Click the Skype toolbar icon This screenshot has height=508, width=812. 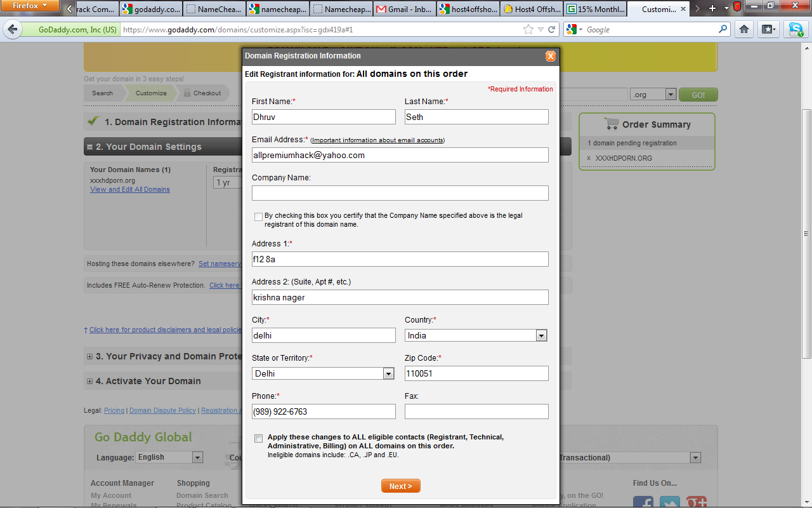click(x=795, y=29)
